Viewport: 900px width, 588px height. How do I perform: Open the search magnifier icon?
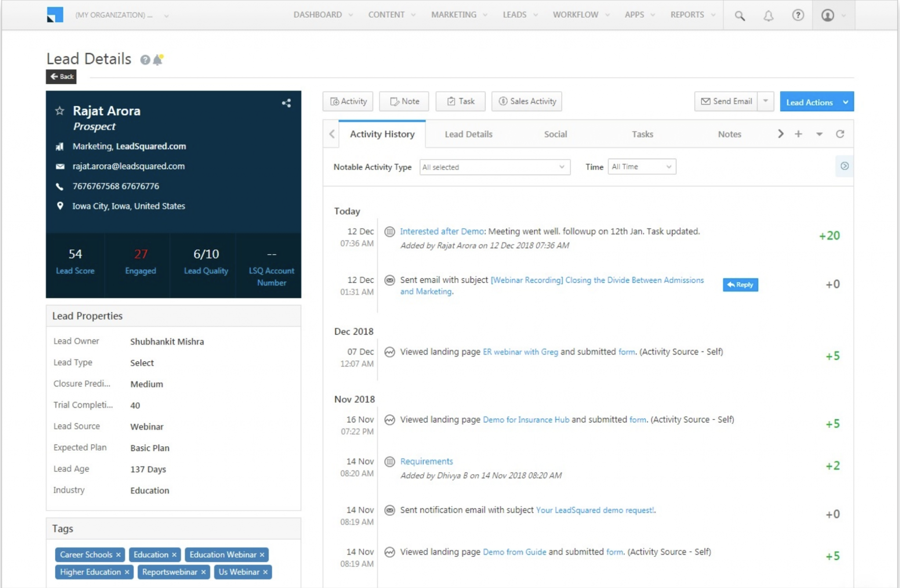(740, 16)
